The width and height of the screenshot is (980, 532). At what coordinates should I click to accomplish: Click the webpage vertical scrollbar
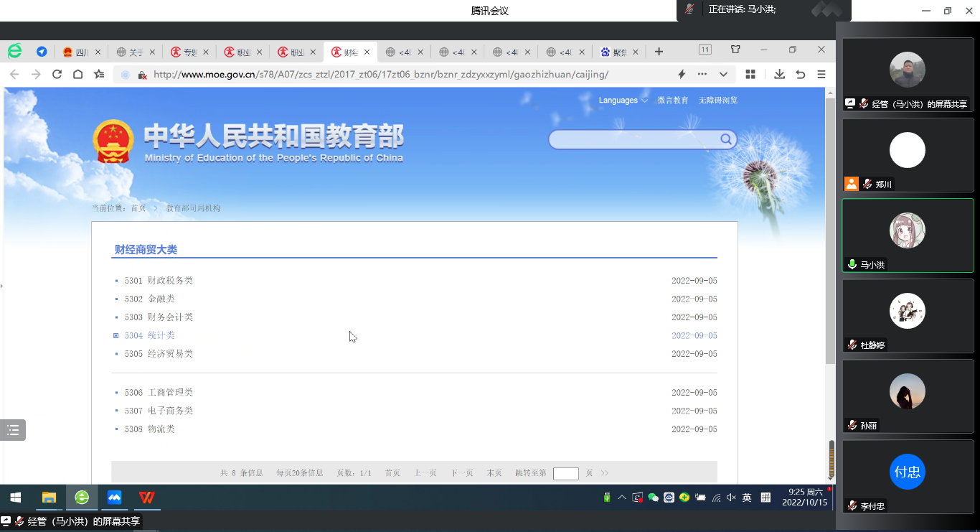tap(830, 230)
